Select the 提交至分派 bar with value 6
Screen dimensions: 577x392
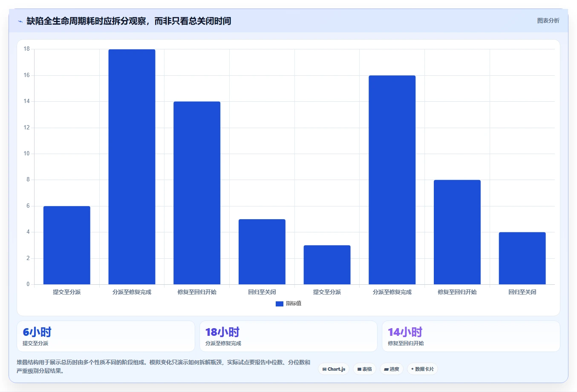pyautogui.click(x=67, y=245)
